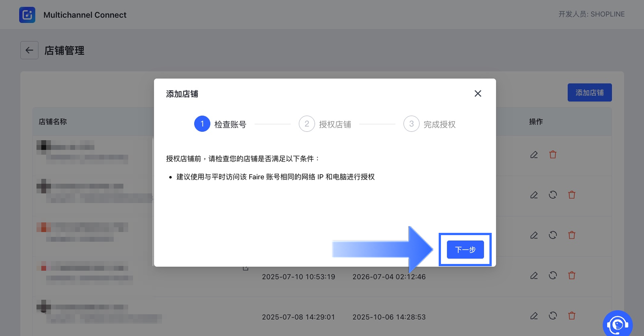
Task: Click the Multichannel Connect app name
Action: [x=85, y=15]
